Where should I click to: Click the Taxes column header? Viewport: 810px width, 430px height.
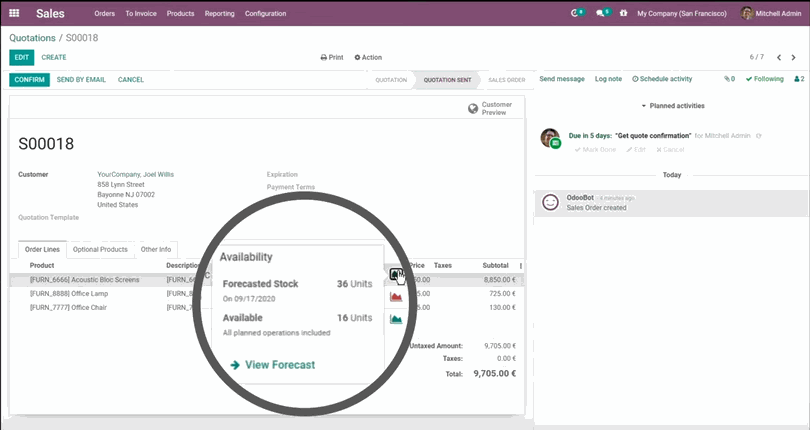coord(443,266)
